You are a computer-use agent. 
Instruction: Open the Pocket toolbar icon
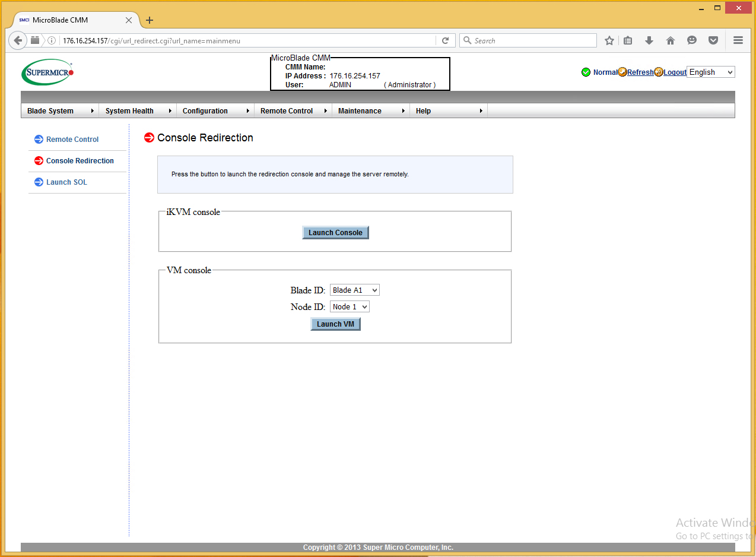click(713, 40)
